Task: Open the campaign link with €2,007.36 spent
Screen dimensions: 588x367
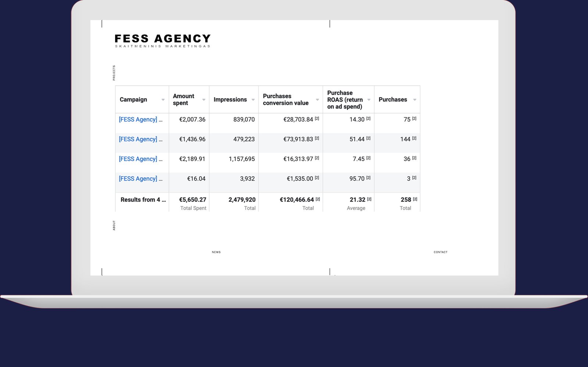Action: (x=140, y=120)
